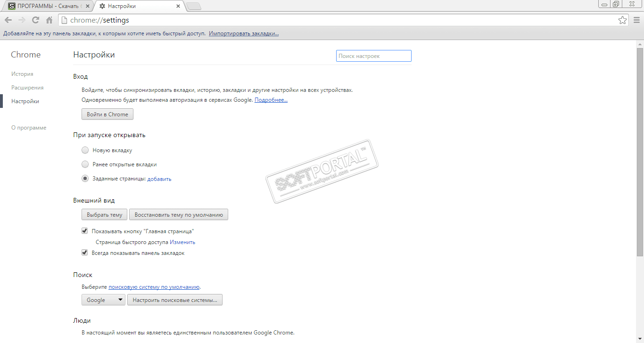Screen dimensions: 644x343
Task: Click the Вход section heading
Action: click(81, 76)
